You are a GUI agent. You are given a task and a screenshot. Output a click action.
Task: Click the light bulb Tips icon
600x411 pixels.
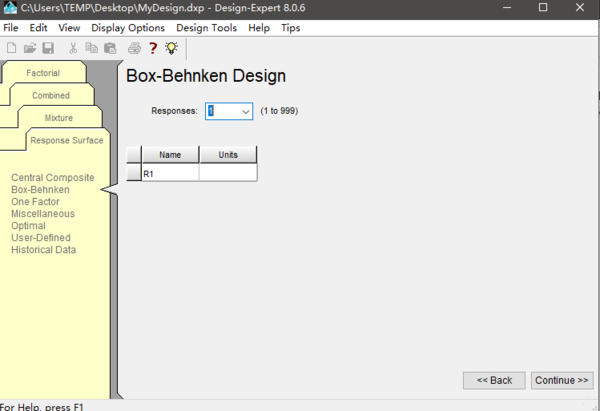tap(171, 48)
